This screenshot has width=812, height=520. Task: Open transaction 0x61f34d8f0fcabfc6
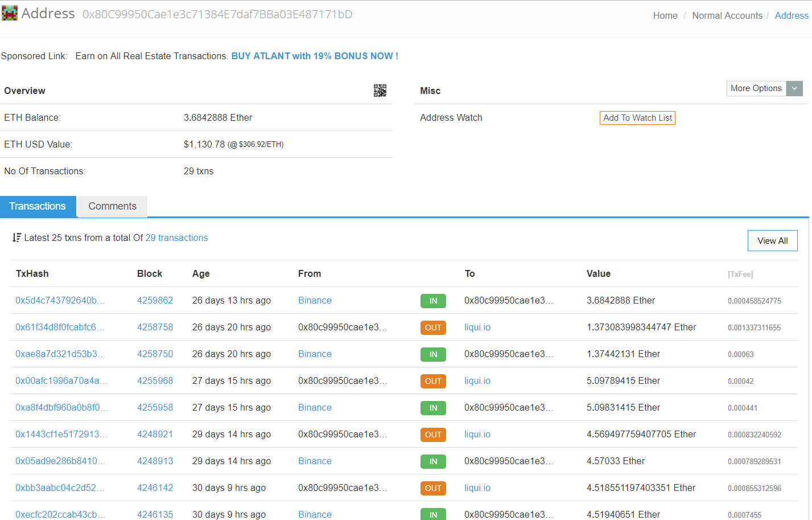[x=60, y=327]
